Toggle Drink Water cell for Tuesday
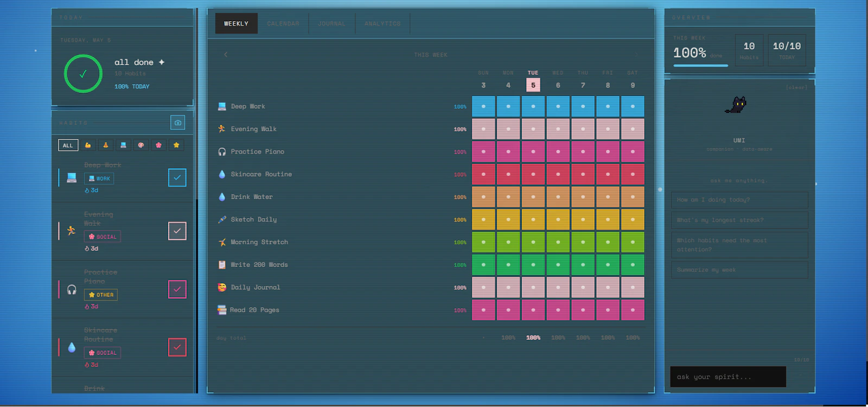 coord(533,197)
